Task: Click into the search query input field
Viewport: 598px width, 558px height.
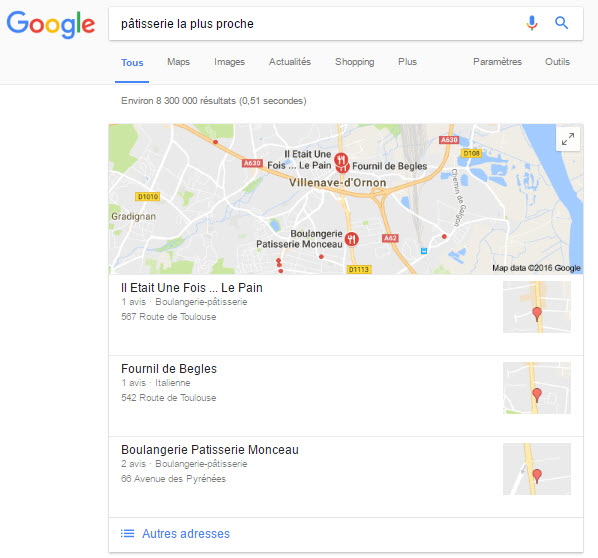Action: 317,24
